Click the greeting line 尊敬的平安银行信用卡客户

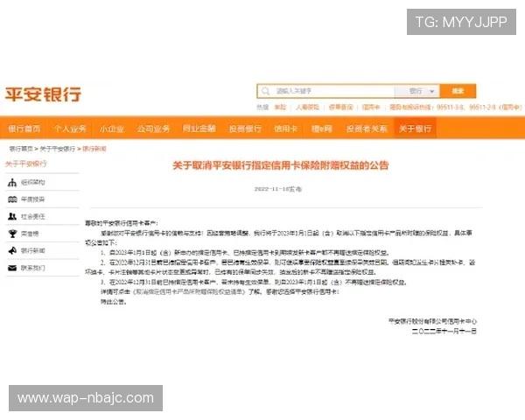(122, 223)
